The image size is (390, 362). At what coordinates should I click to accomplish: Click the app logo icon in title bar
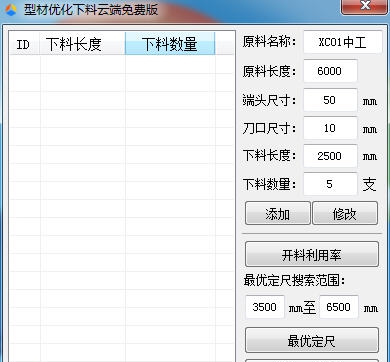[11, 10]
